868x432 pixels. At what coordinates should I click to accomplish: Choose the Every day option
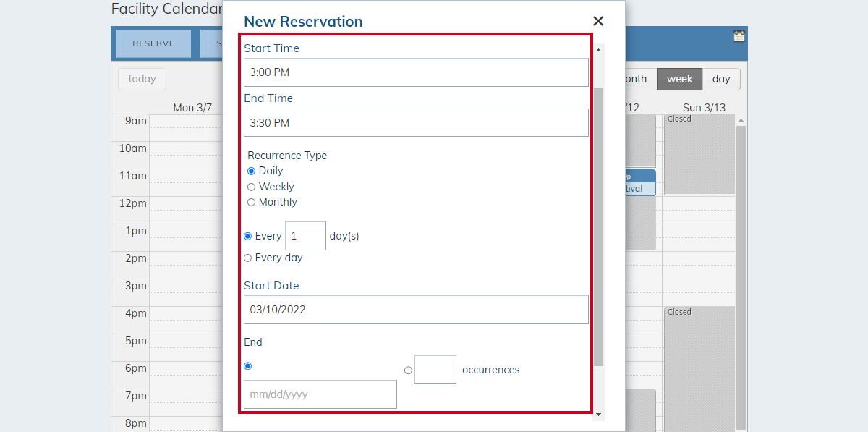pyautogui.click(x=248, y=258)
